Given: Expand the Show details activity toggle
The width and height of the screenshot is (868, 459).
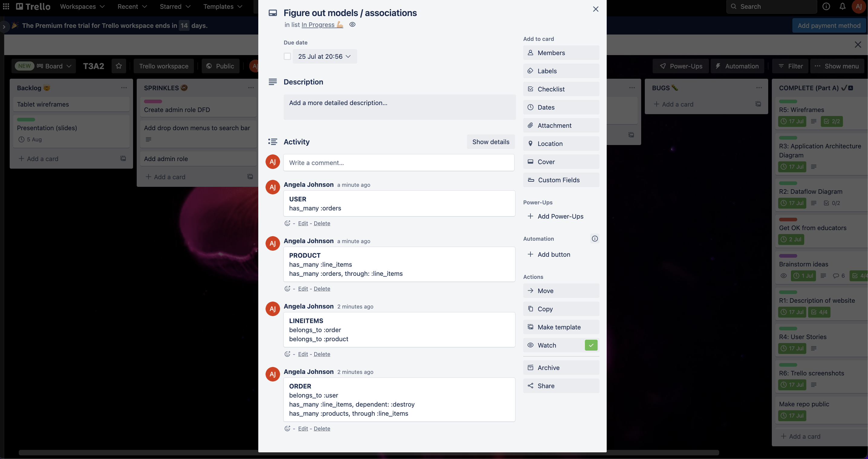Looking at the screenshot, I should click(x=490, y=142).
